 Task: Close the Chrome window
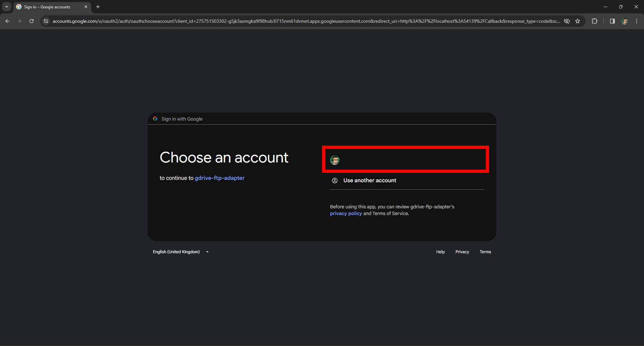click(636, 7)
